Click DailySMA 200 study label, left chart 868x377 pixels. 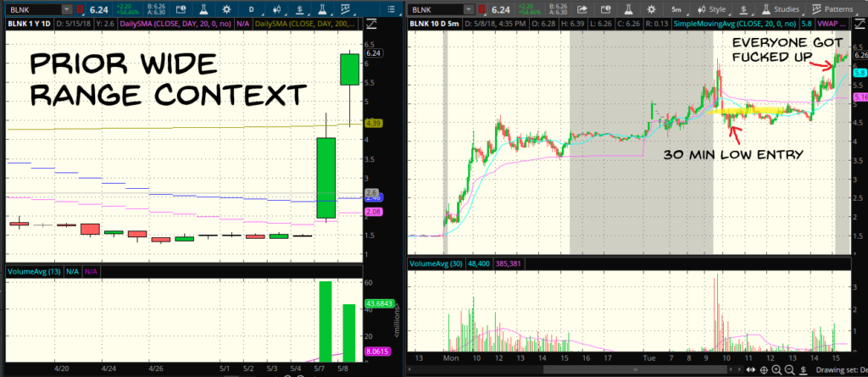[306, 25]
